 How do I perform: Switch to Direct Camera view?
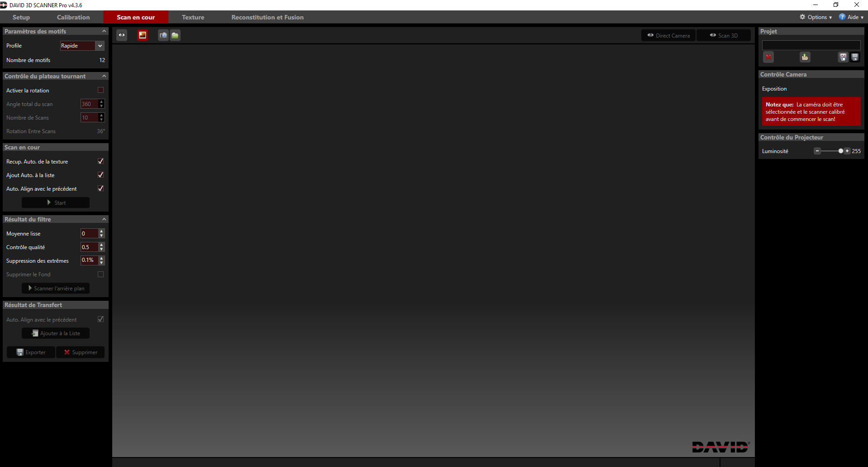[x=668, y=35]
